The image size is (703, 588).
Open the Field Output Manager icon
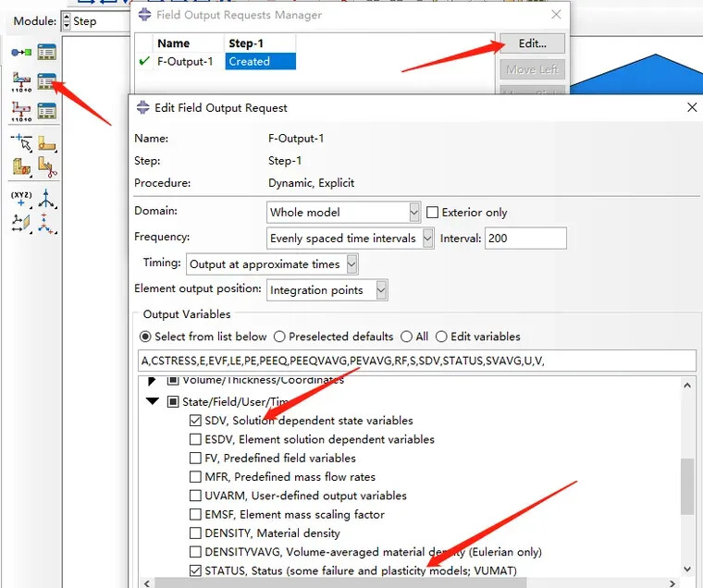pyautogui.click(x=46, y=82)
